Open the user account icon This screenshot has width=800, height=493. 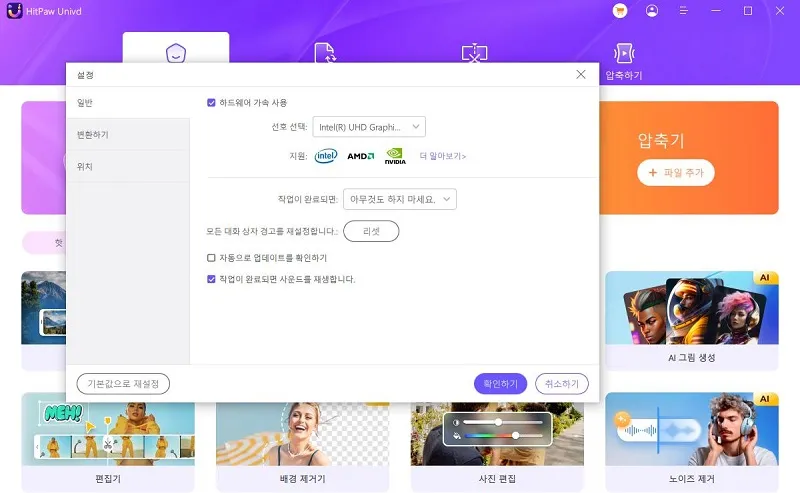(x=652, y=11)
